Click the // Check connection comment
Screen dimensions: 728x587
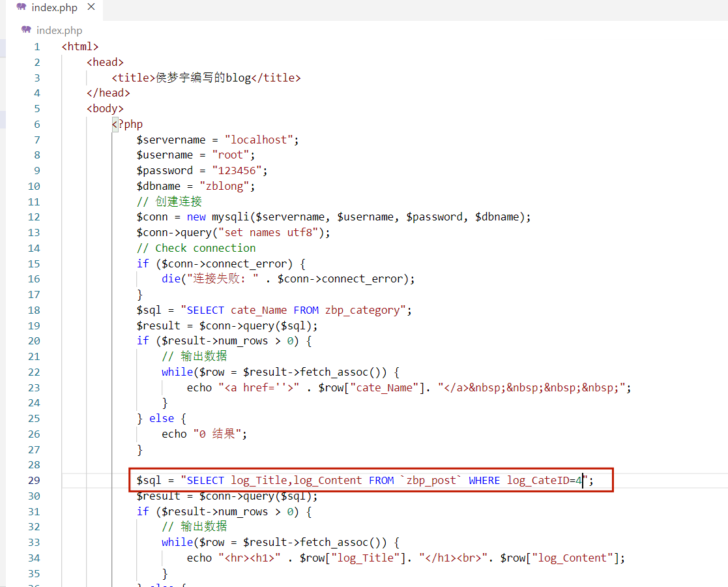point(196,248)
